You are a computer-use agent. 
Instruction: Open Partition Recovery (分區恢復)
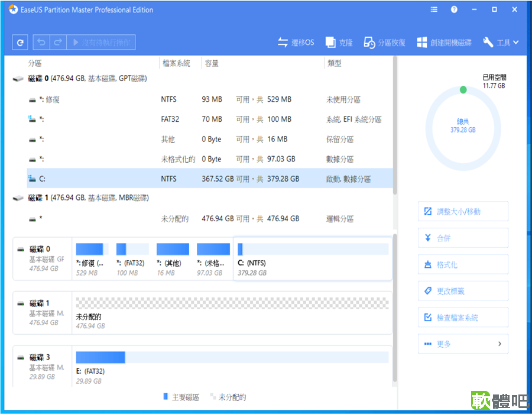[384, 43]
